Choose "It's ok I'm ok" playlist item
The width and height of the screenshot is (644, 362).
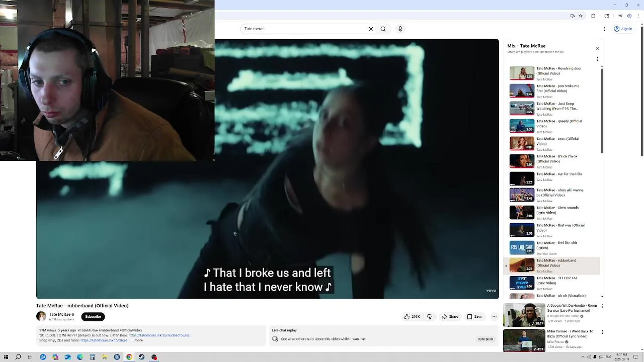pos(552,161)
